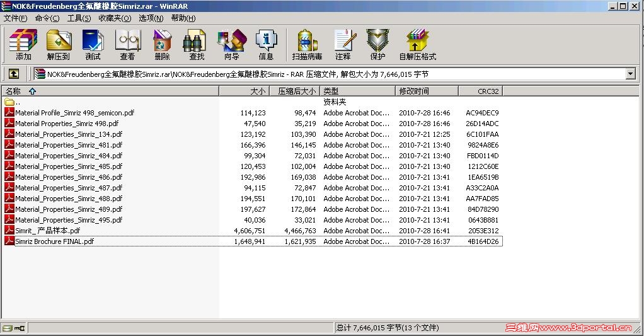The height and width of the screenshot is (336, 644).
Task: Click CRC32 value 0643B881
Action: [x=483, y=220]
